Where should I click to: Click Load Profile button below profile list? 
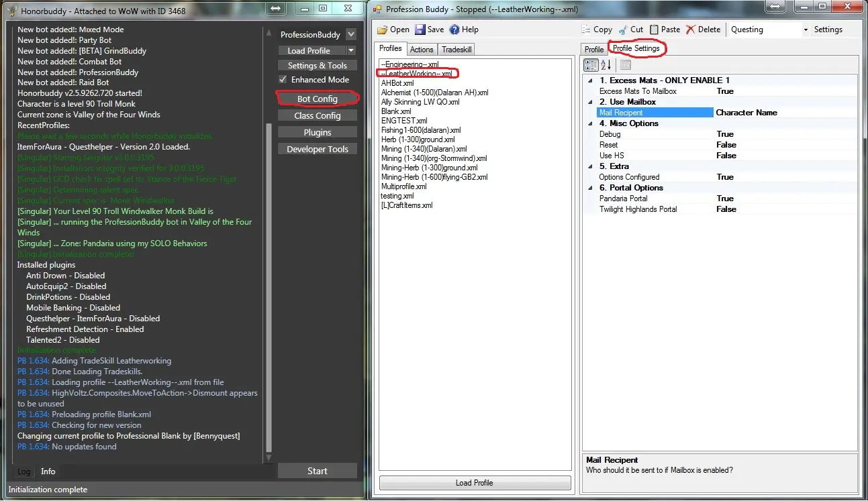475,483
